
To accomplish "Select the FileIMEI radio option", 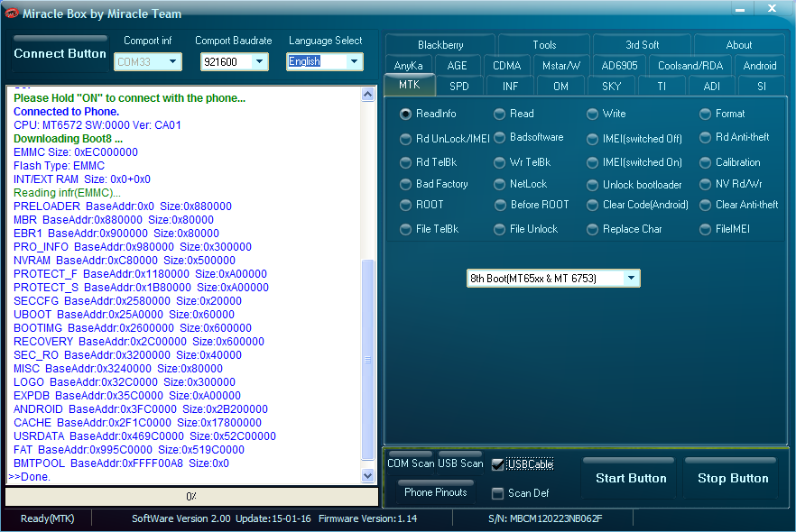I will 705,229.
